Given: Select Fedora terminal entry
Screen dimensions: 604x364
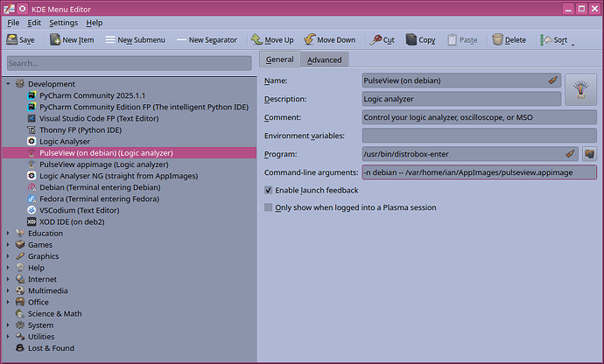Looking at the screenshot, I should [x=99, y=199].
